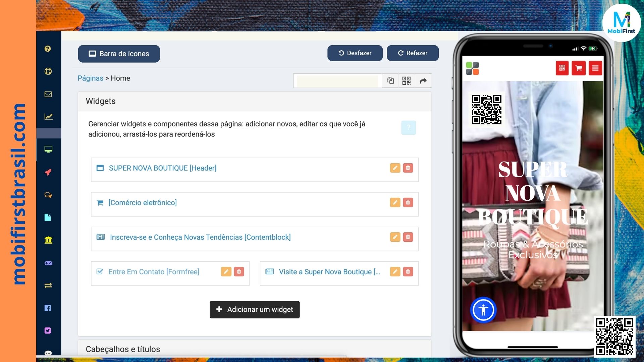Open the Facebook sidebar icon
Viewport: 644px width, 362px height.
click(x=48, y=308)
